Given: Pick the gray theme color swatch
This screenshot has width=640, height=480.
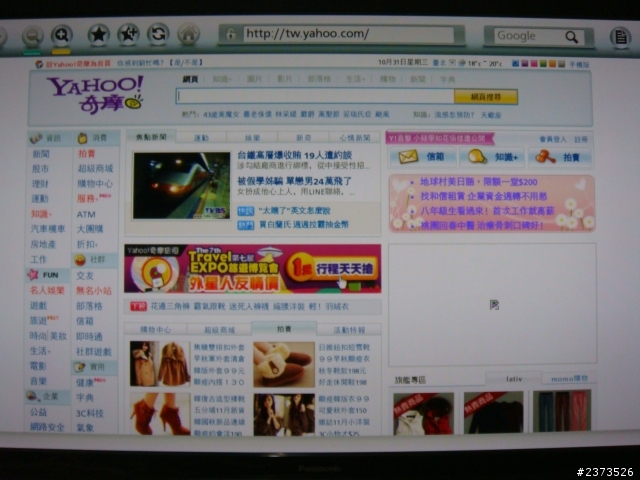Looking at the screenshot, I should click(x=562, y=64).
